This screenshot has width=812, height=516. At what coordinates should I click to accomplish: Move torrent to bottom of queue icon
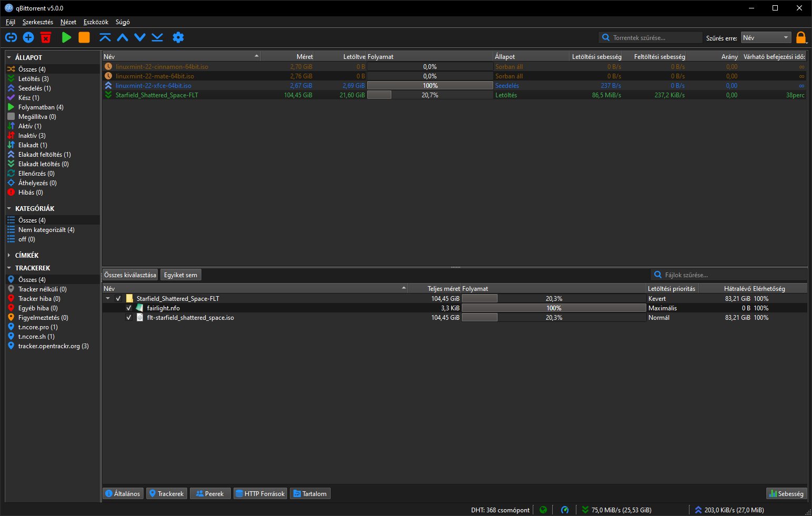click(157, 37)
